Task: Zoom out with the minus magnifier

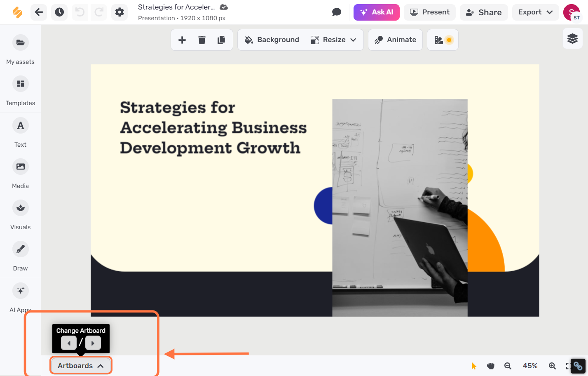Action: (x=508, y=366)
